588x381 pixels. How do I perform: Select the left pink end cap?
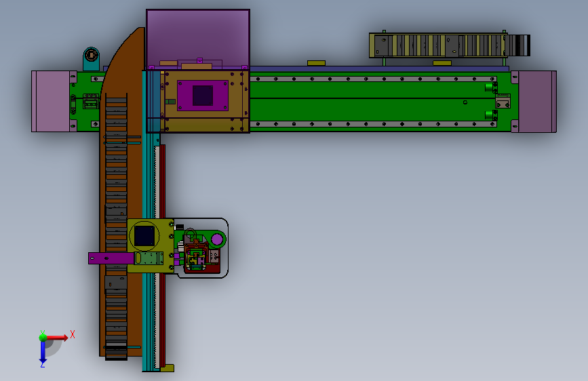click(51, 101)
